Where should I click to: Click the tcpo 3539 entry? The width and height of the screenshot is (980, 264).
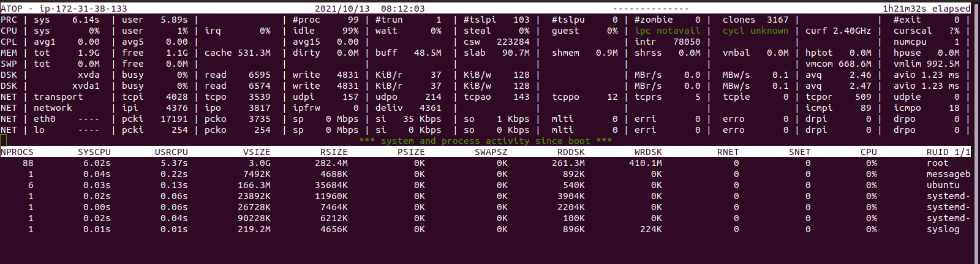click(238, 97)
